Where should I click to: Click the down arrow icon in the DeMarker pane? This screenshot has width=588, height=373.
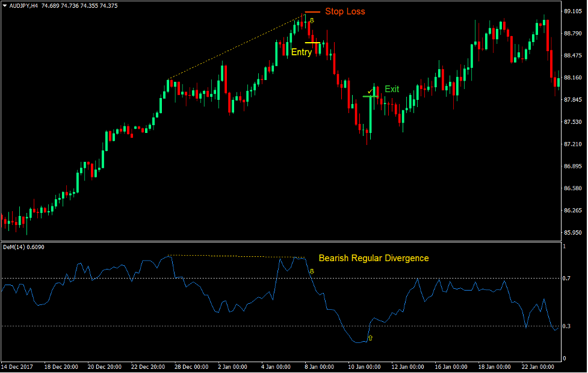pos(312,271)
